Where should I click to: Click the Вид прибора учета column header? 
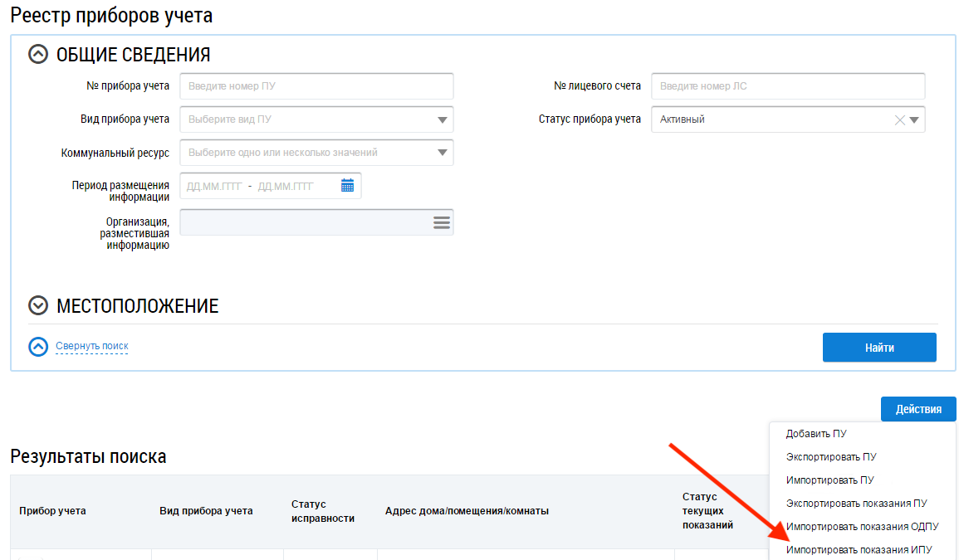tap(206, 510)
